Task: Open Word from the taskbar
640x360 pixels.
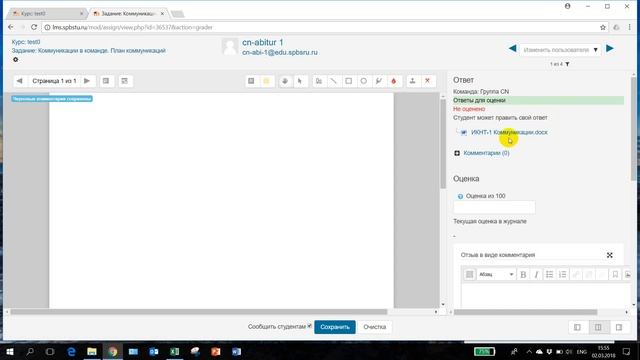Action: [236, 351]
